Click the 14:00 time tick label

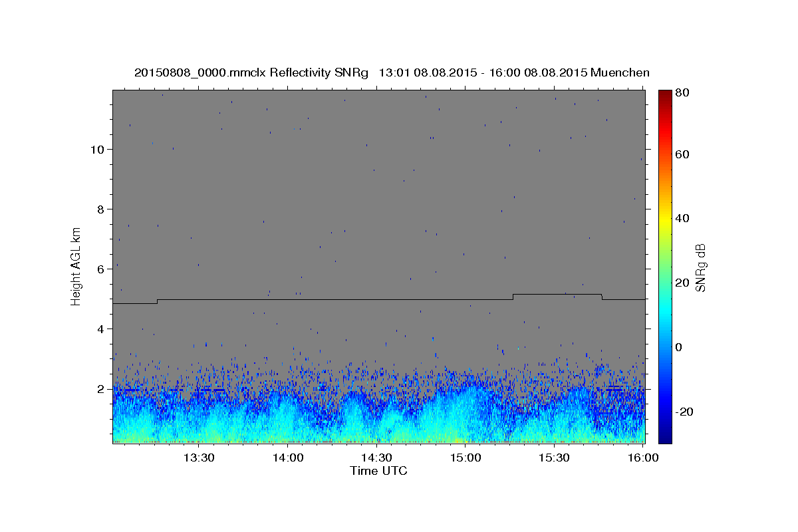pyautogui.click(x=288, y=458)
